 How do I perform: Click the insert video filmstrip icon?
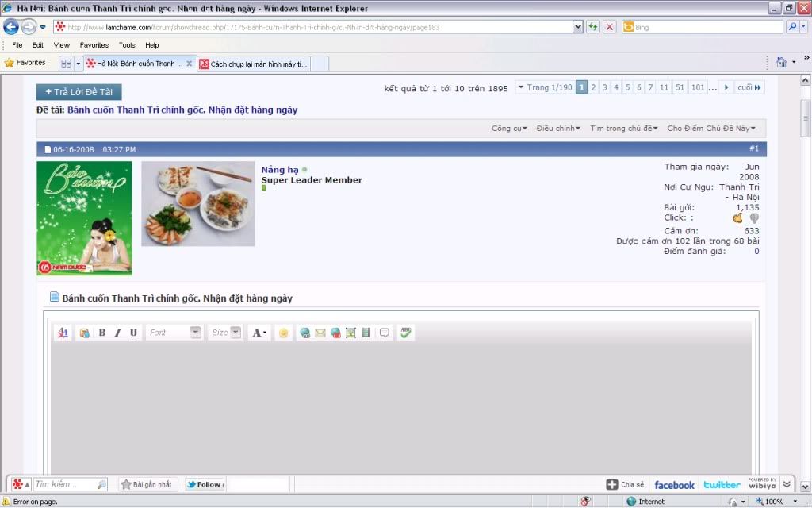[366, 333]
